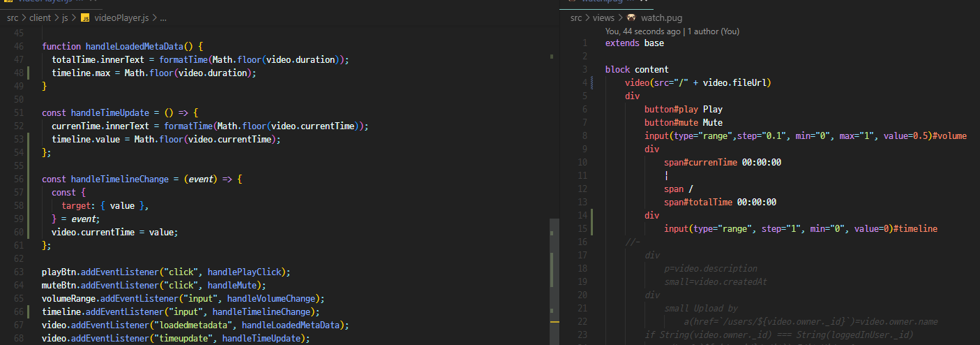Click volumeRange.addEventListener line 65
This screenshot has height=345, width=980.
pyautogui.click(x=183, y=298)
